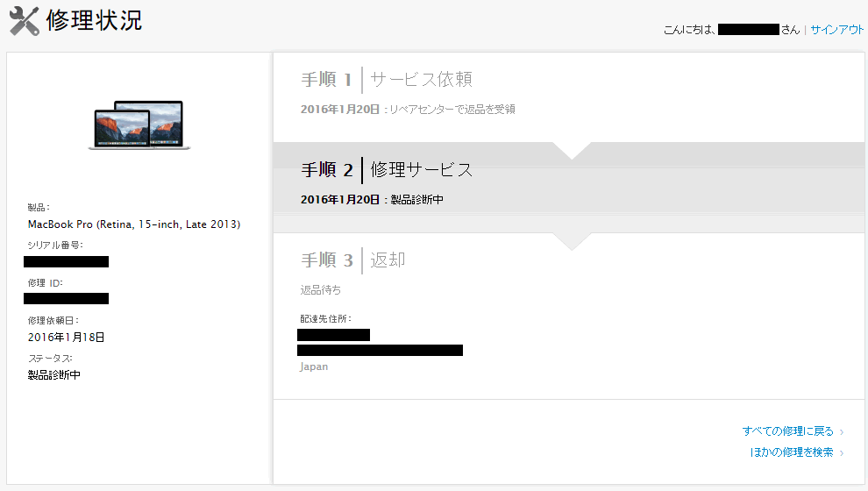Click the 製品診断中 status in left panel
The image size is (868, 491).
54,374
